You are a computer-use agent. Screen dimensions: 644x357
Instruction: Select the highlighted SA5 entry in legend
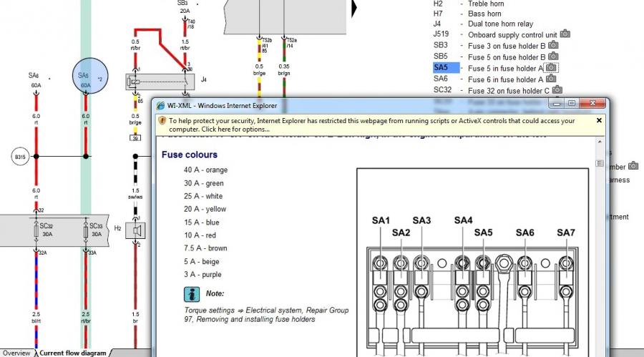[x=441, y=68]
